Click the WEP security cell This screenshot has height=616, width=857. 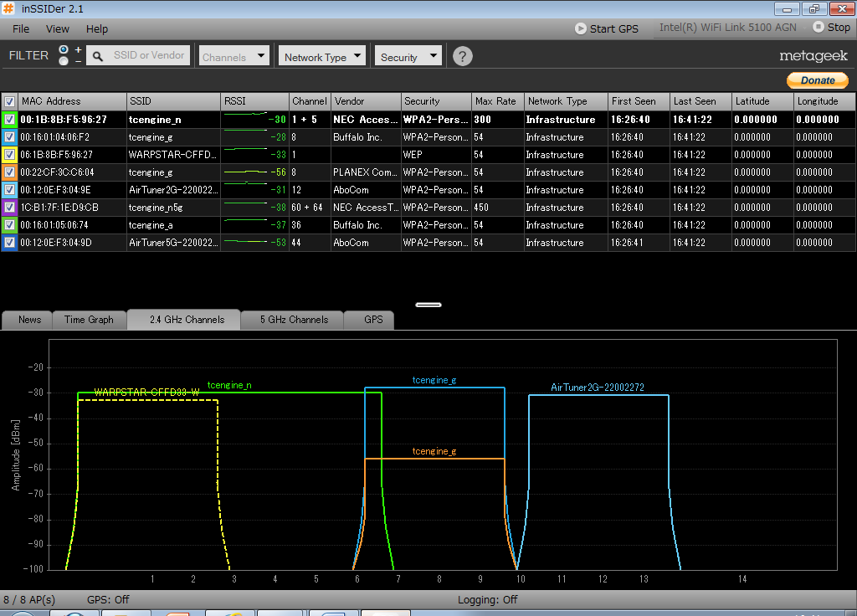(436, 155)
